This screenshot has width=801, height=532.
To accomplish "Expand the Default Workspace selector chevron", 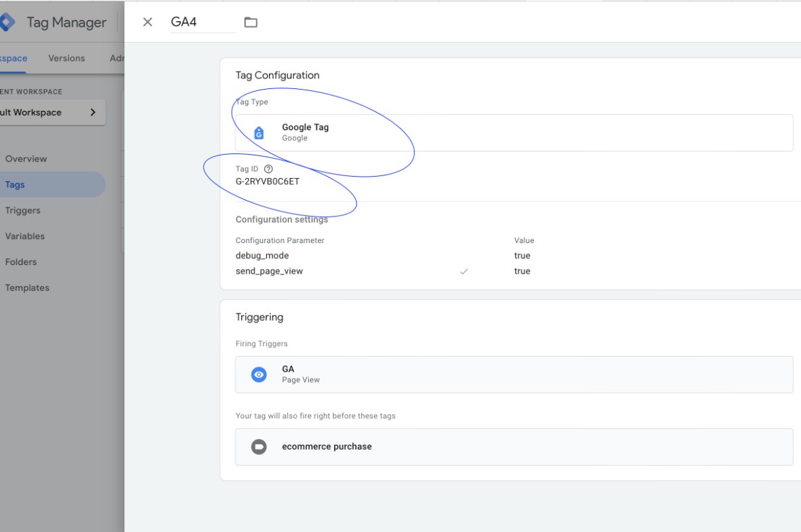I will [x=93, y=112].
